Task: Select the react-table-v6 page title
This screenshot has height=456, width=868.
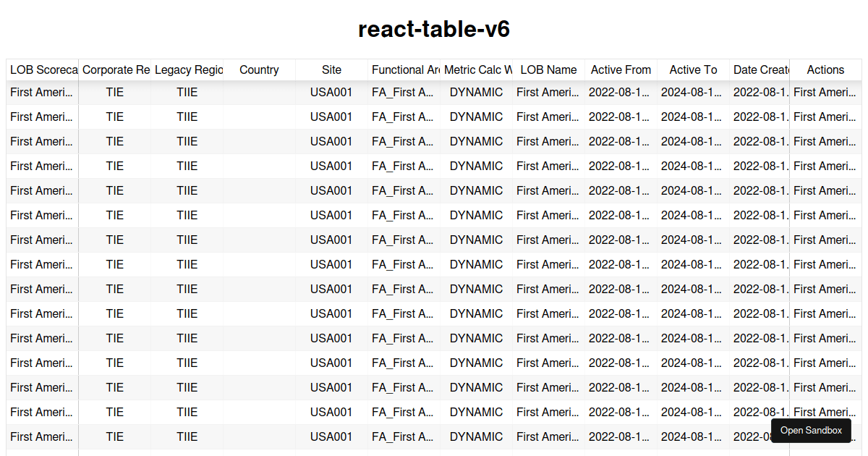Action: pyautogui.click(x=434, y=29)
